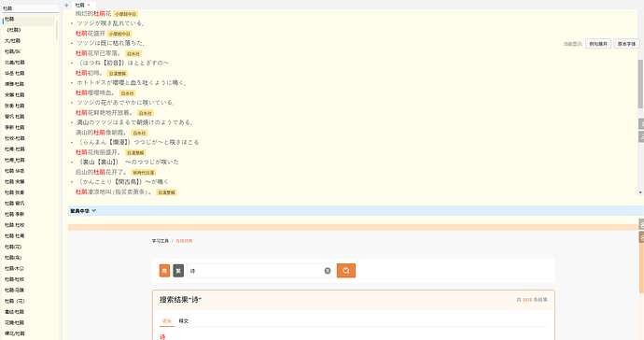Click the translation 杜鹃初啼。
The width and height of the screenshot is (644, 340).
[x=91, y=73]
